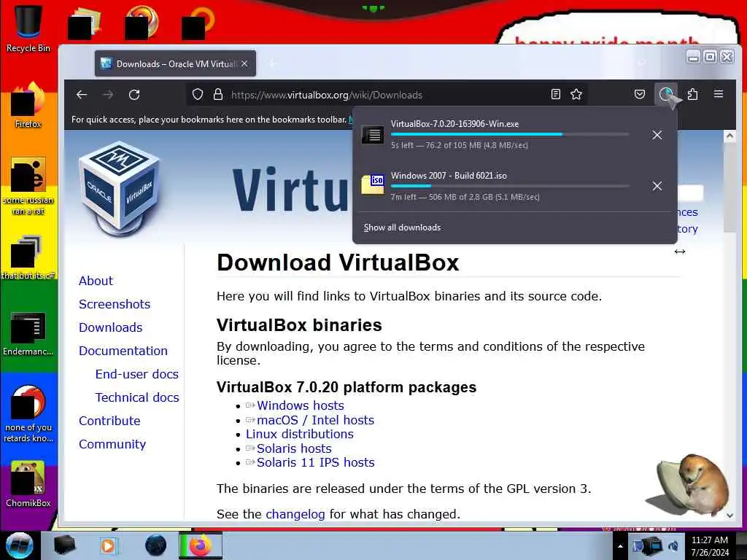Open the Windows Start orb
The image size is (747, 560).
19,545
